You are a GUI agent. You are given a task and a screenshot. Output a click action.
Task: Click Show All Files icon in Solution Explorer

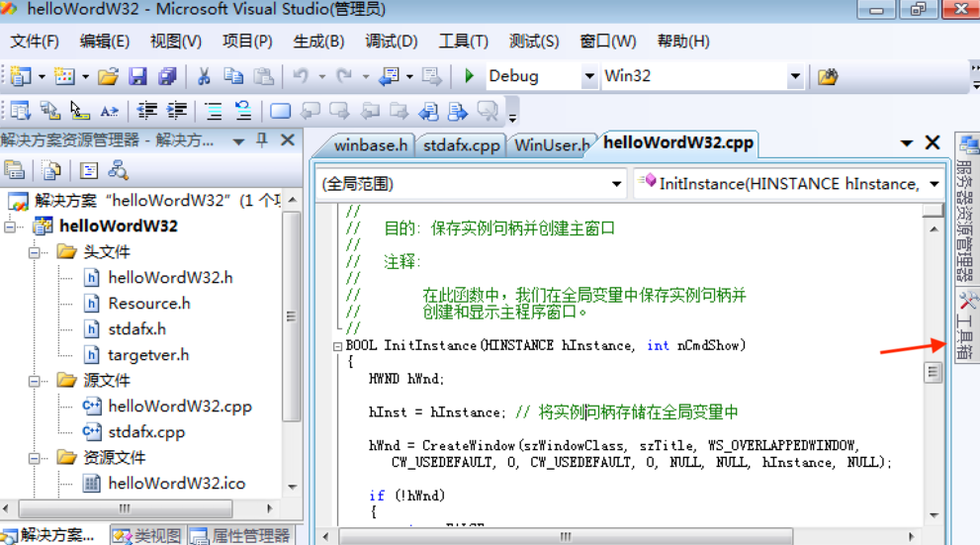(51, 169)
